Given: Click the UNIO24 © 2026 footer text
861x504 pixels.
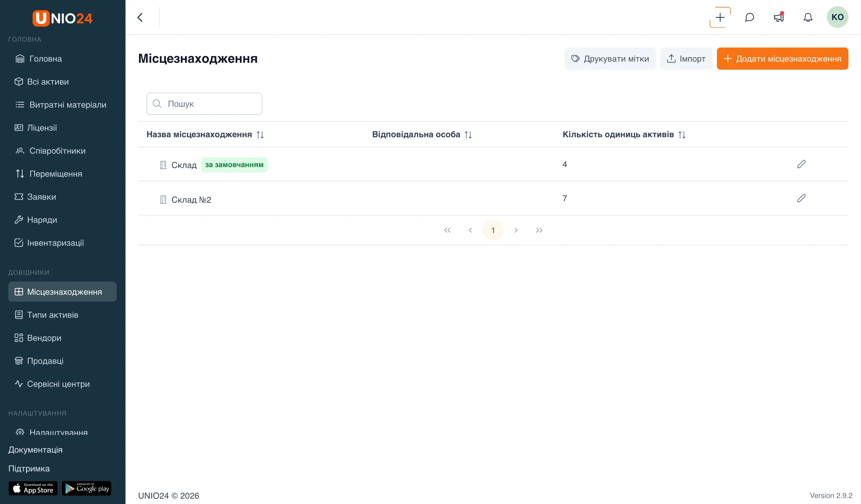Looking at the screenshot, I should [168, 496].
